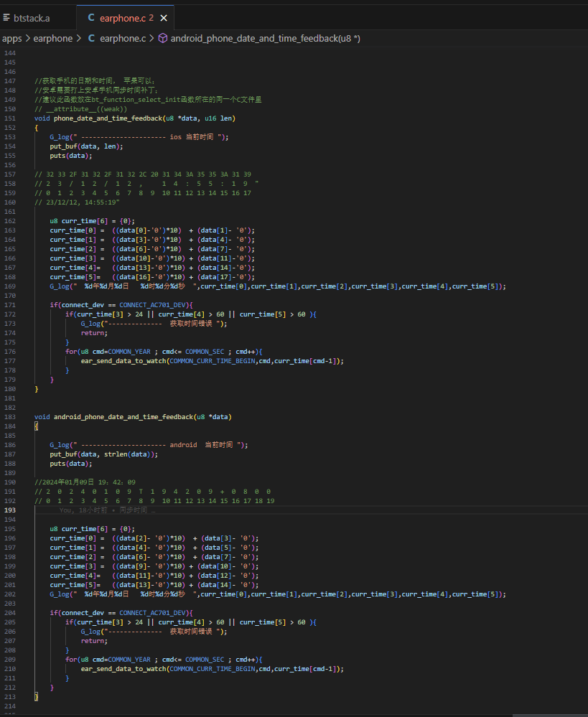
Task: Click curr_time[0] assignment on line 163
Action: point(152,230)
